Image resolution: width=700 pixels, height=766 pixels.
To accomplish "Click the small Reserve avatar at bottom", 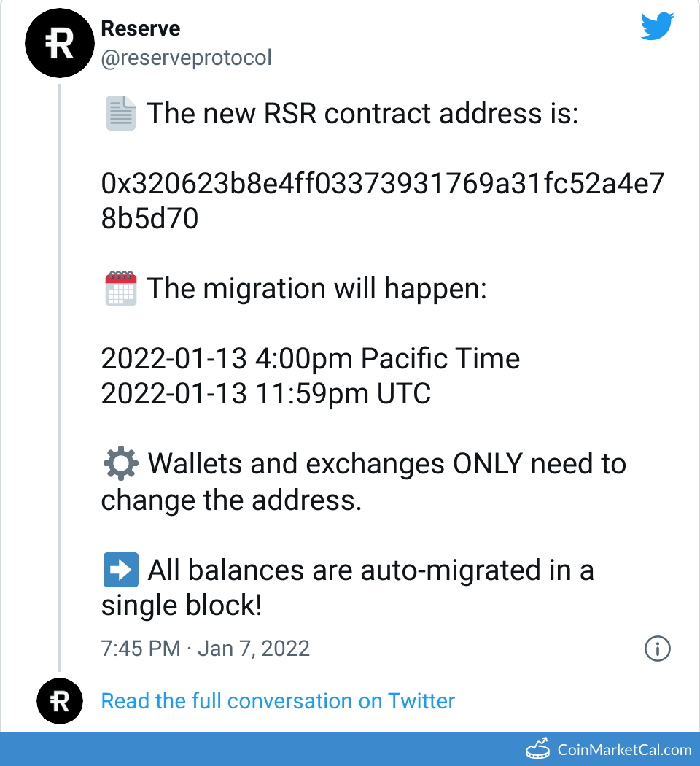I will pos(60,701).
